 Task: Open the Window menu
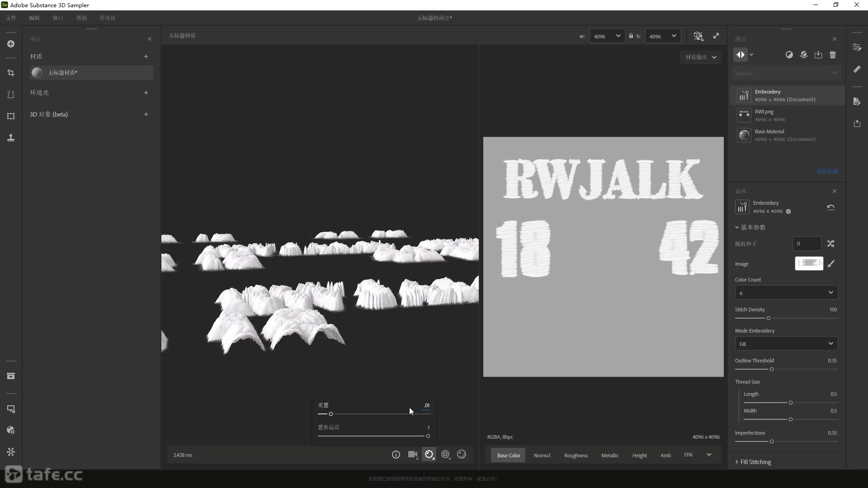pyautogui.click(x=58, y=18)
